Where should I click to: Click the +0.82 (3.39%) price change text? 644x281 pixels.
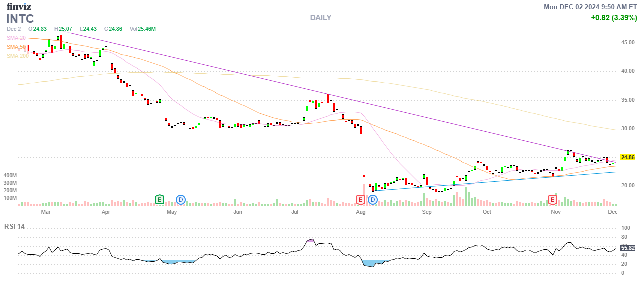(613, 18)
